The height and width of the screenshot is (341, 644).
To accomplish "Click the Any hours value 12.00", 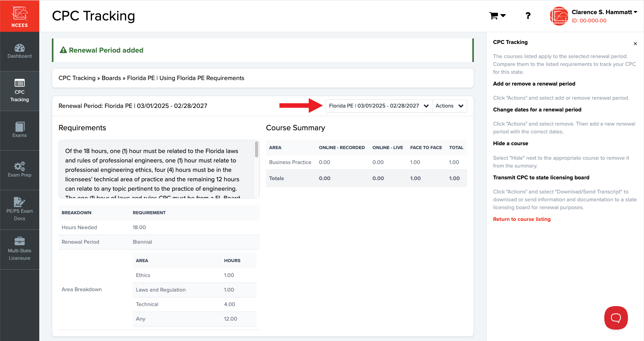I will pos(231,319).
